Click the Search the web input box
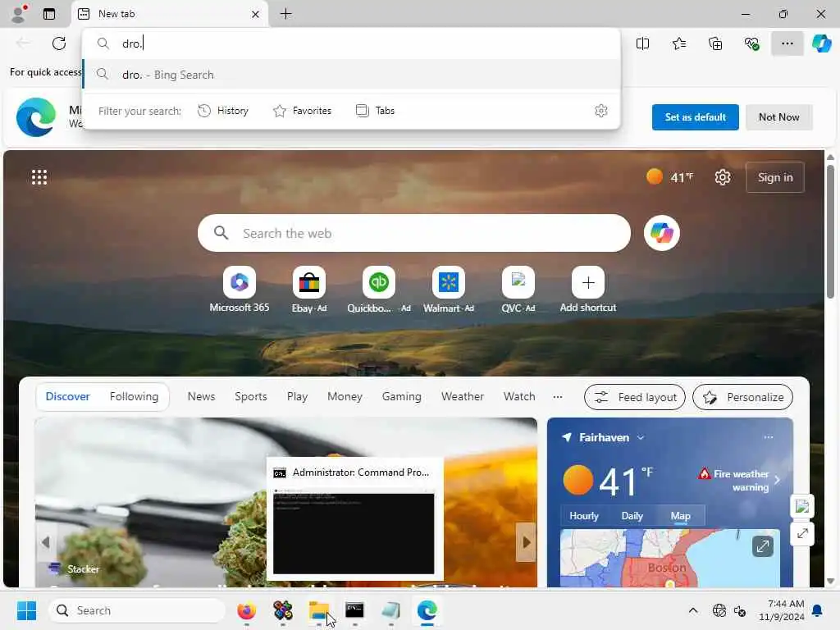 click(x=414, y=233)
